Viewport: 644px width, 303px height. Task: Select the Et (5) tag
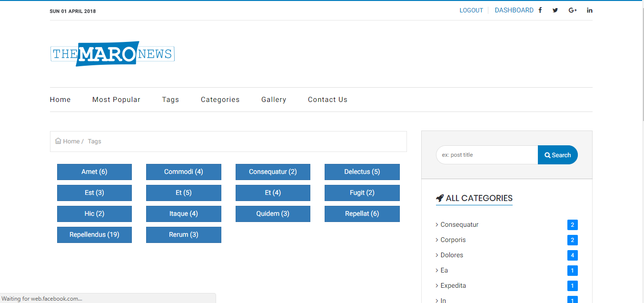pyautogui.click(x=184, y=193)
